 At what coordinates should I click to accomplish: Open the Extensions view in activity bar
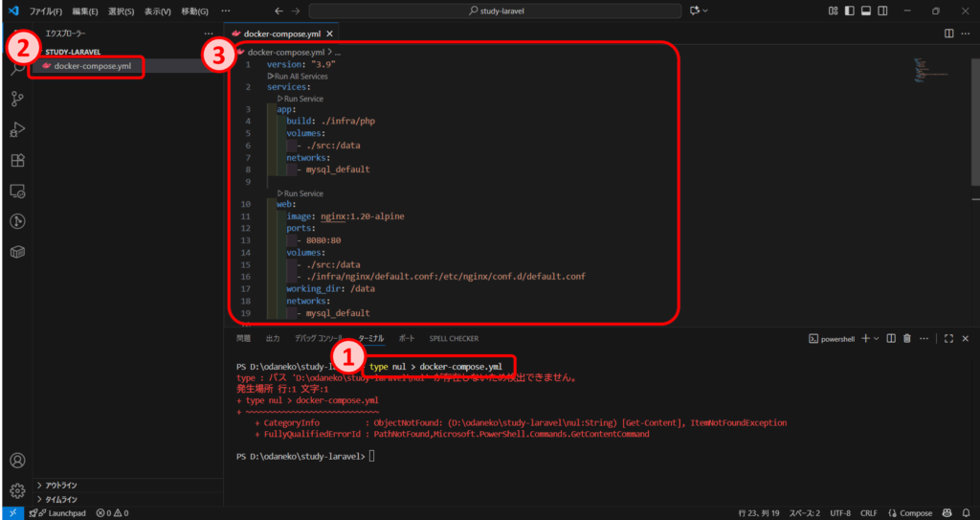[x=17, y=160]
